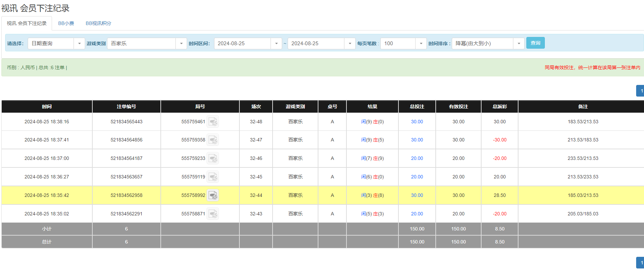This screenshot has height=276, width=644.
Task: Open video replay icon for round 555759358
Action: tap(213, 140)
